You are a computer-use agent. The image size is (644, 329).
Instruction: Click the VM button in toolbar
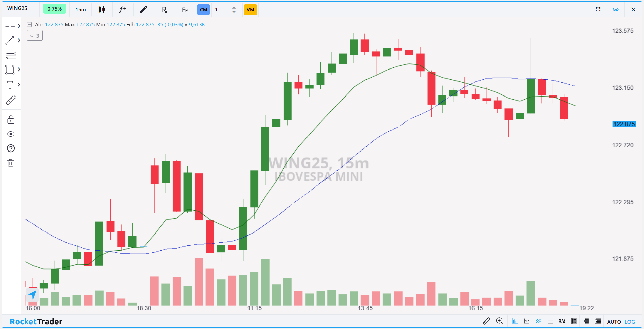(251, 10)
